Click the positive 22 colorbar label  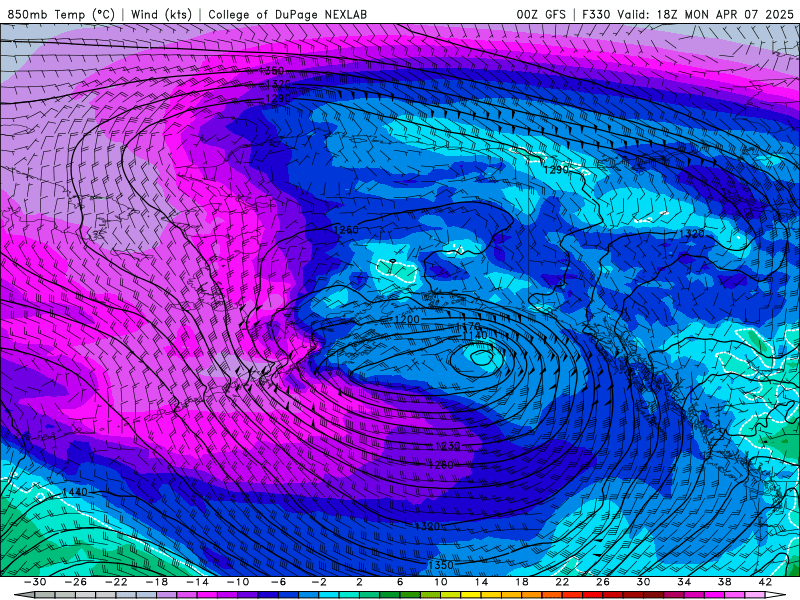562,582
